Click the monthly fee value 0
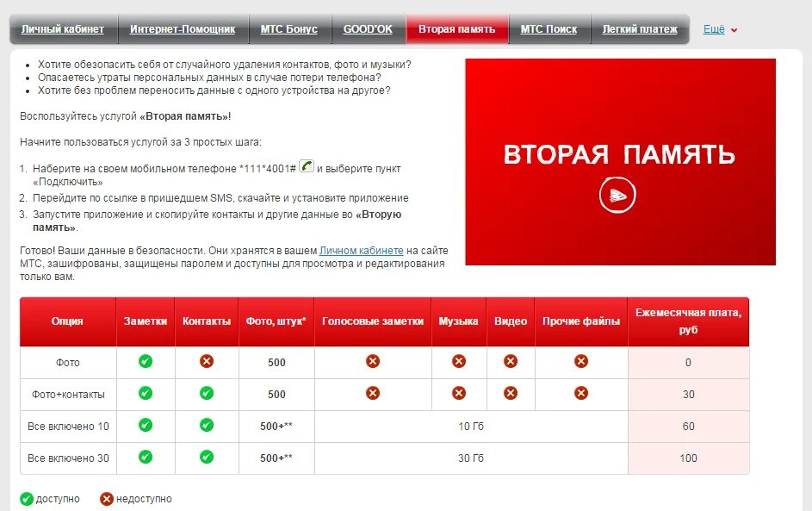The image size is (812, 511). tap(688, 363)
